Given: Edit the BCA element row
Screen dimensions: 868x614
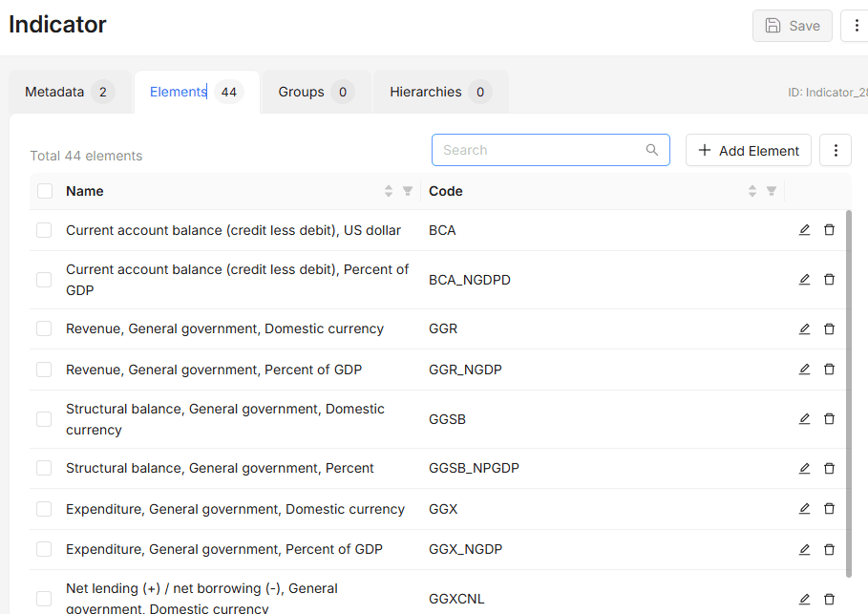Looking at the screenshot, I should [x=804, y=230].
